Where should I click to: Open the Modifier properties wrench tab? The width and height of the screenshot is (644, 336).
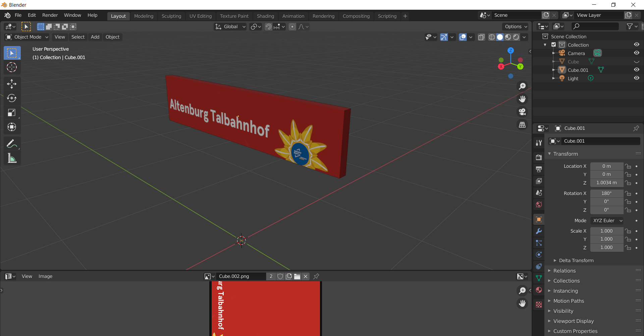pos(539,231)
